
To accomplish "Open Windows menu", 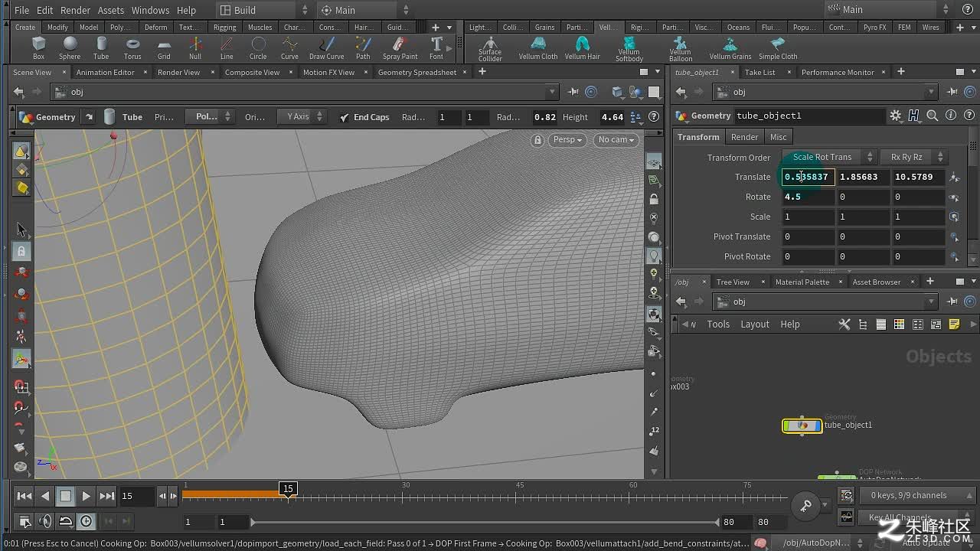I will tap(150, 10).
